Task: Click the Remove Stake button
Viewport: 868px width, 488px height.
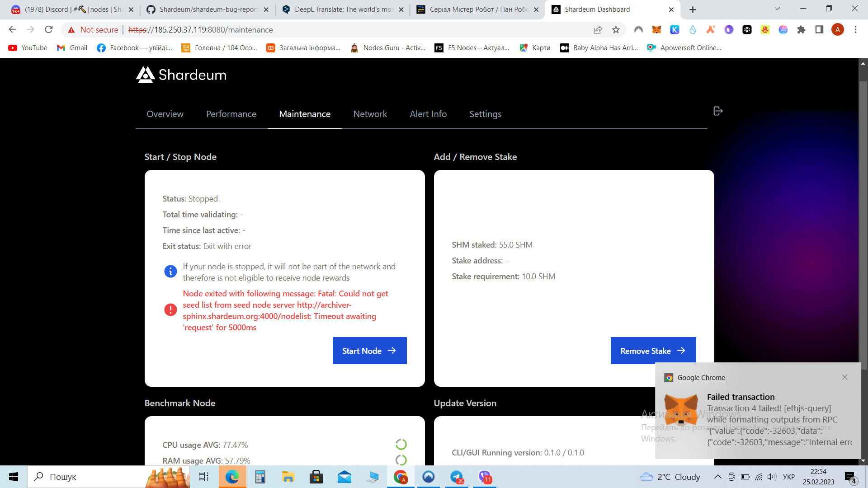Action: [653, 351]
